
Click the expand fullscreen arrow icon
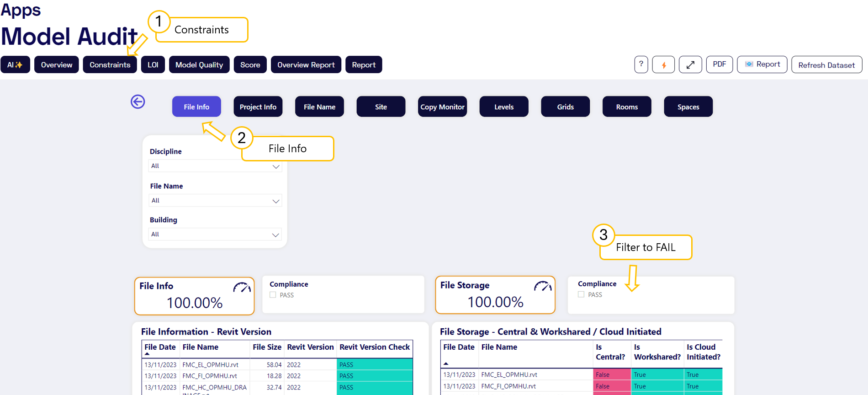[690, 65]
